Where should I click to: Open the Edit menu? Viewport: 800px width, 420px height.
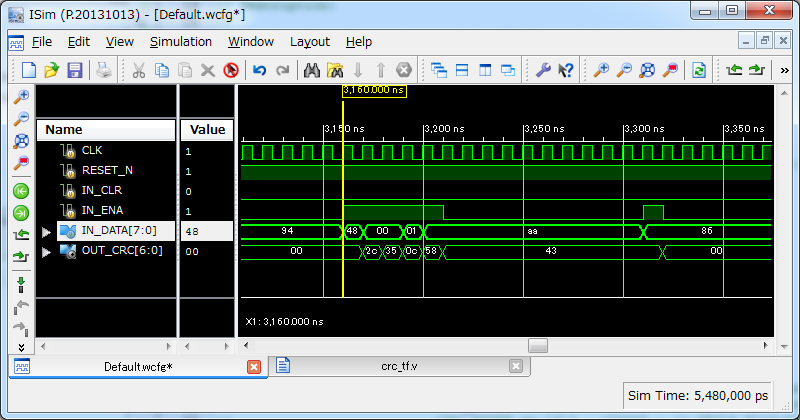[79, 42]
